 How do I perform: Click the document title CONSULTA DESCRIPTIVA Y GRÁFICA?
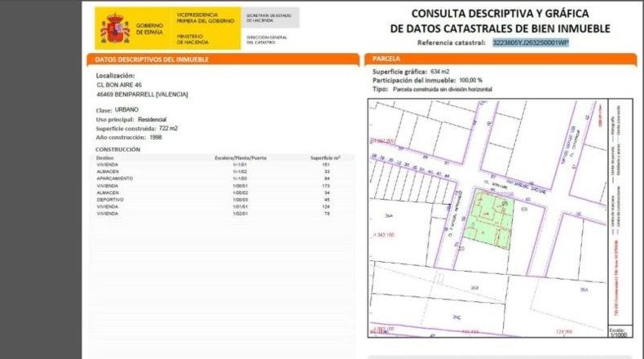501,14
